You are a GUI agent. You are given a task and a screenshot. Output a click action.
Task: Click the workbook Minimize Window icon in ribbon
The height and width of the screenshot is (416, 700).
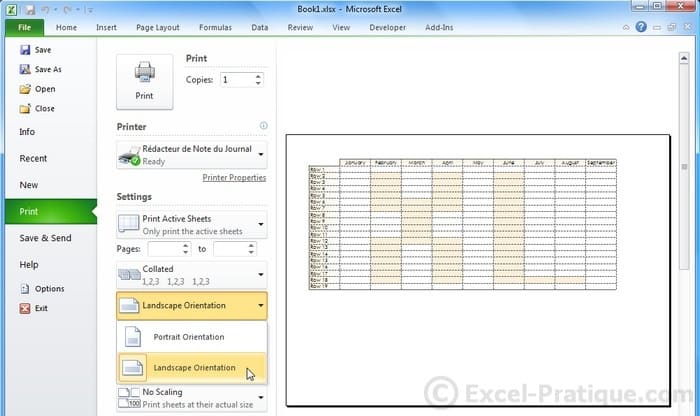tap(657, 27)
